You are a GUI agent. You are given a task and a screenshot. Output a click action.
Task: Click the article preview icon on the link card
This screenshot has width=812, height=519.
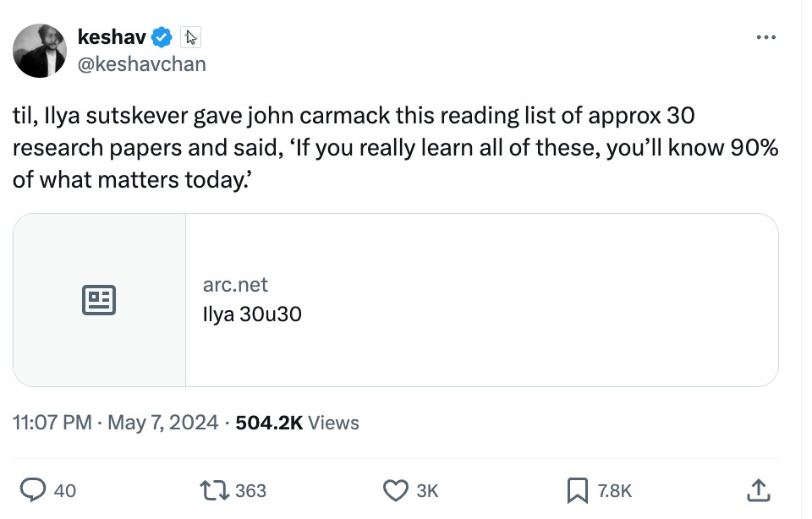(99, 299)
